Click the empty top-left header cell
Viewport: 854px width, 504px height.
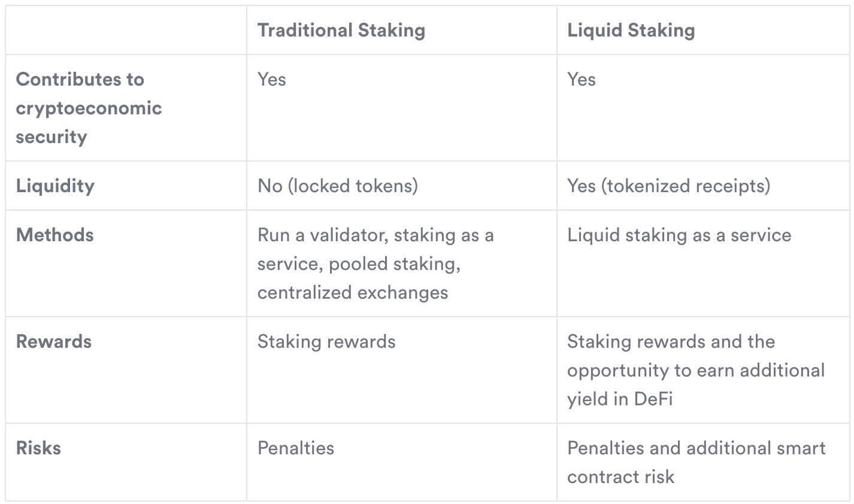tap(126, 31)
